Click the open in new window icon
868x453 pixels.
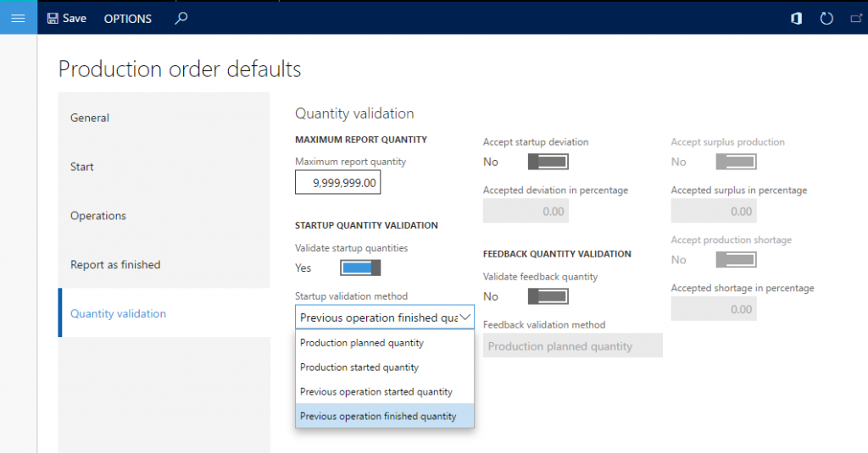(x=856, y=19)
